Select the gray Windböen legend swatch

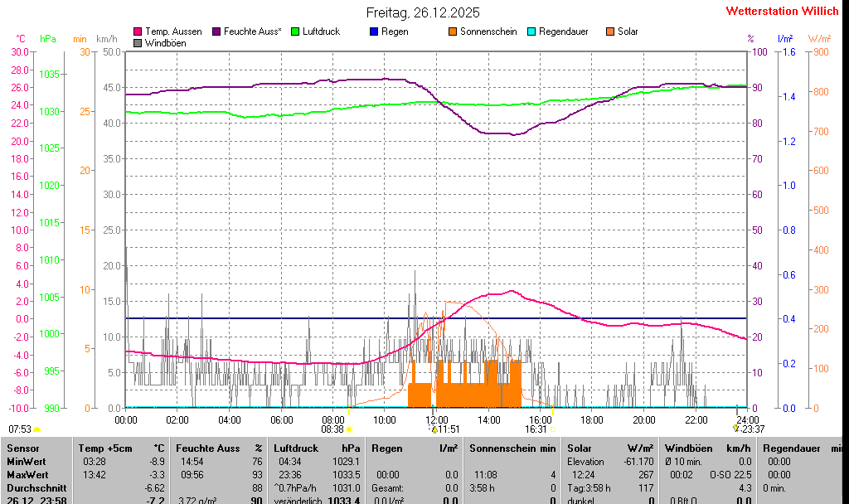(x=138, y=42)
